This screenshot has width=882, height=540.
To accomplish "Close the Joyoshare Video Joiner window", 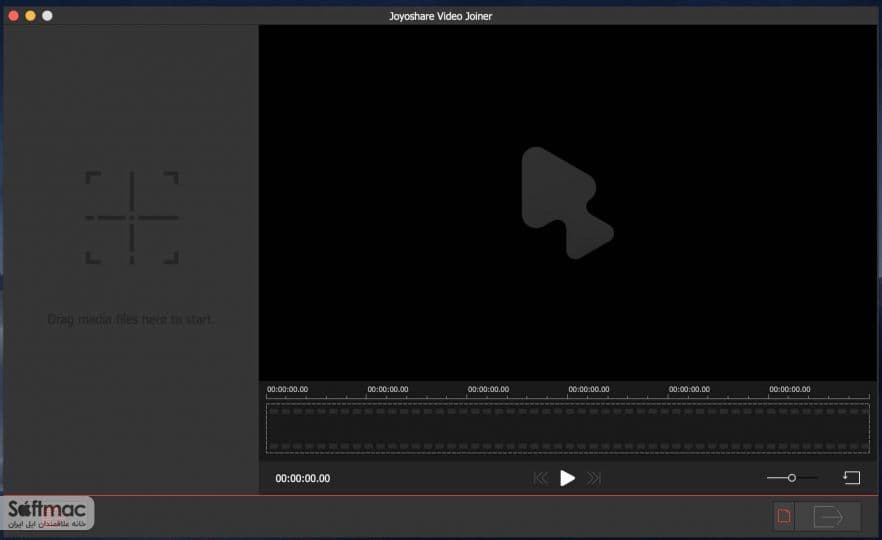I will 14,16.
